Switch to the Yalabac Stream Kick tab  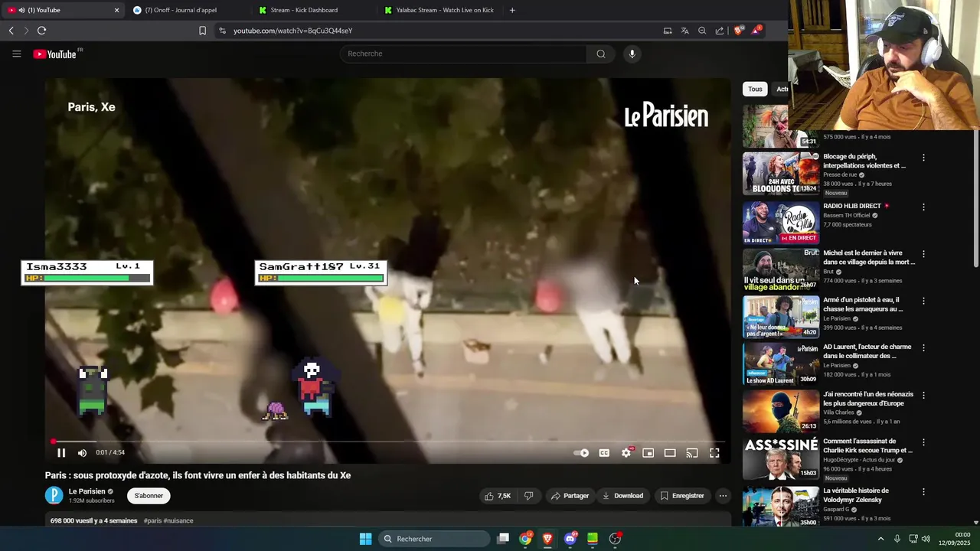pyautogui.click(x=439, y=10)
